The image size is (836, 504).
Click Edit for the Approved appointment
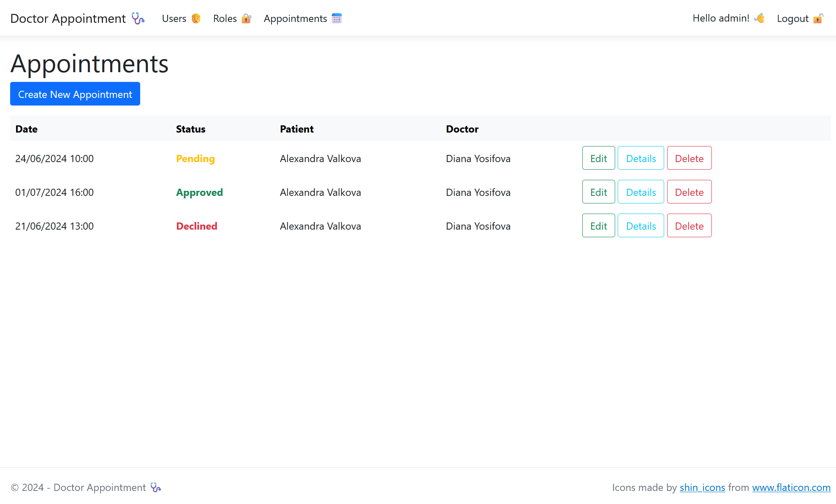(x=598, y=192)
